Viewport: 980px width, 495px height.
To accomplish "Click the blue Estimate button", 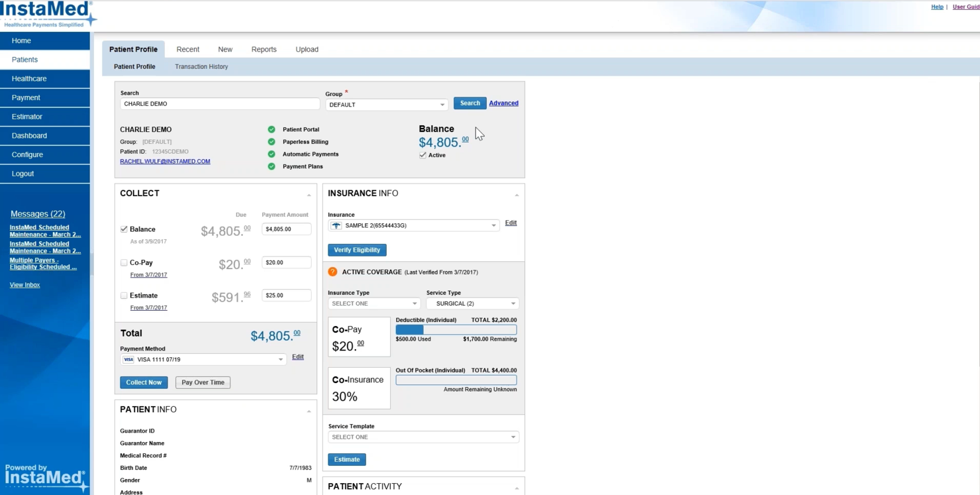I will [347, 459].
